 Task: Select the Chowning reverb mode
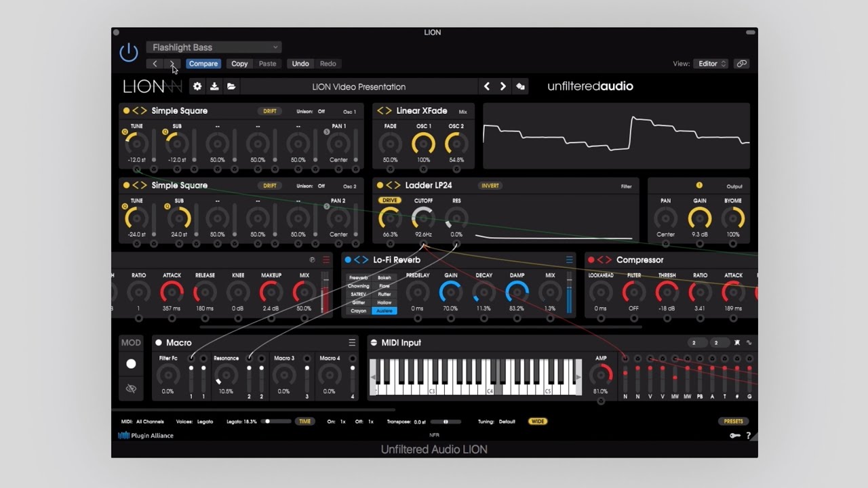[359, 286]
